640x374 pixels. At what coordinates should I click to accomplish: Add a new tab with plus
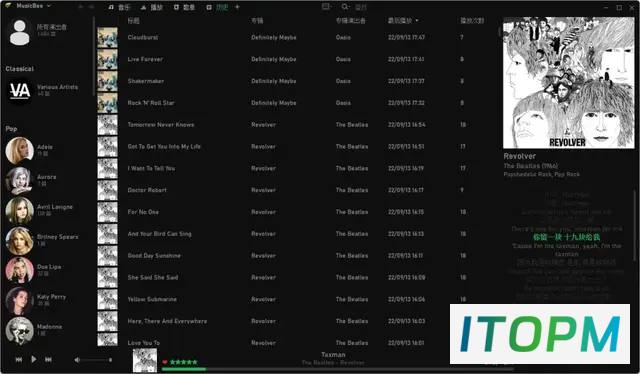pyautogui.click(x=237, y=7)
